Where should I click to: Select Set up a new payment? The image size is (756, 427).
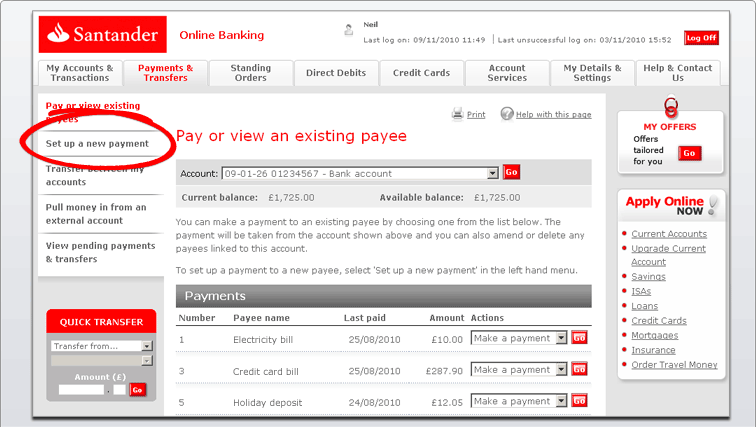pos(97,144)
